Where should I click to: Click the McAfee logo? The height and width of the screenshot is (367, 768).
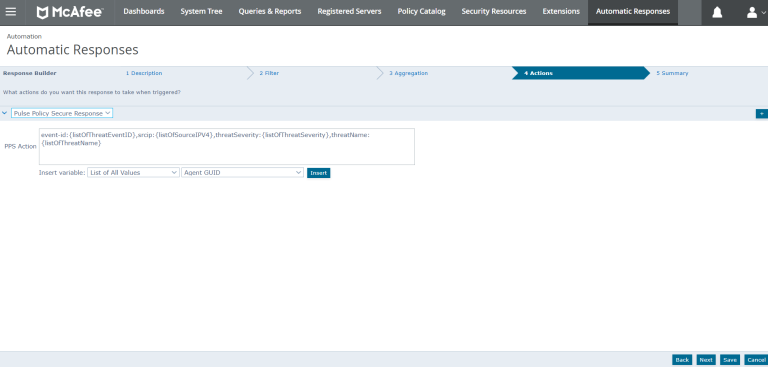point(70,12)
